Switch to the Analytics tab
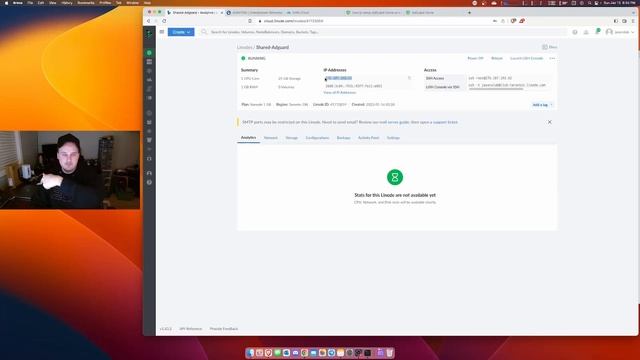 248,138
